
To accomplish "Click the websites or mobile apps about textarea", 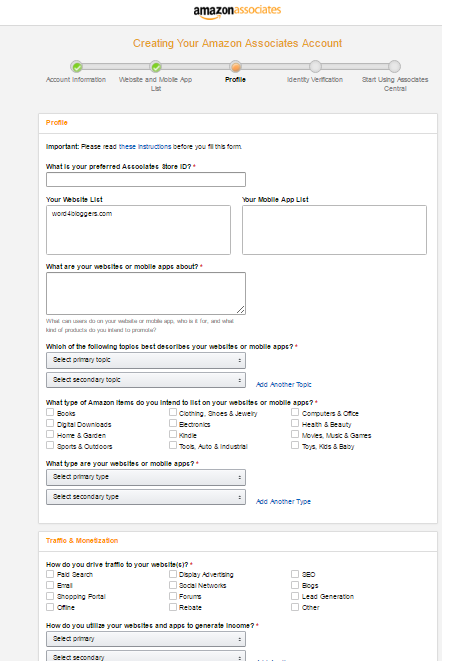I will (x=146, y=293).
